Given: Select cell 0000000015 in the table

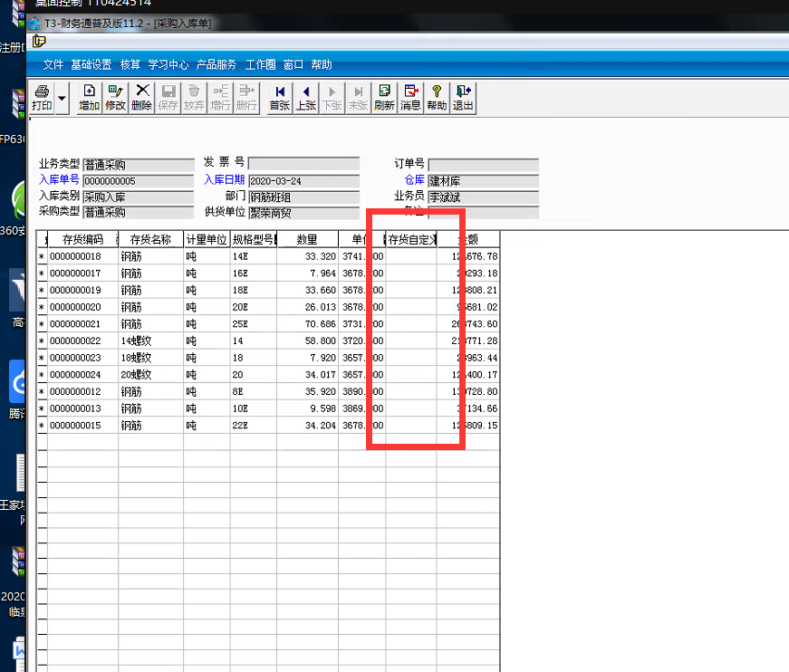Looking at the screenshot, I should tap(82, 425).
